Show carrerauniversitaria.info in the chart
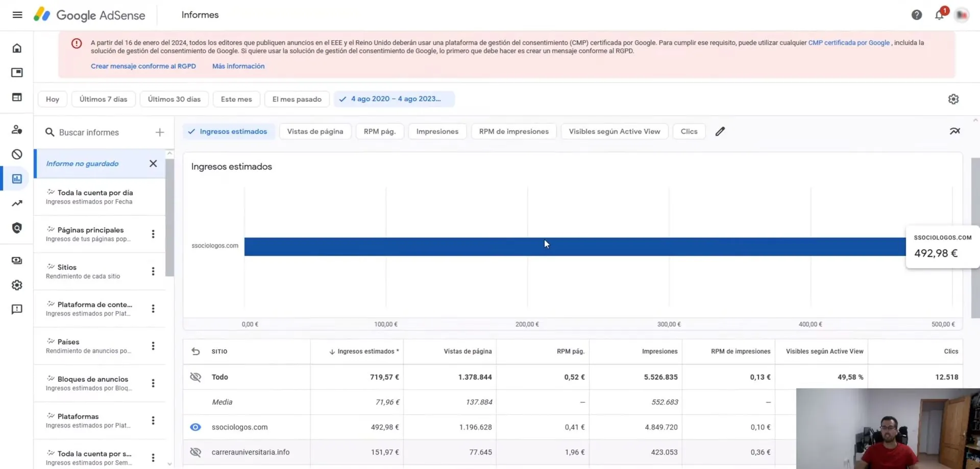This screenshot has height=469, width=980. [x=195, y=452]
